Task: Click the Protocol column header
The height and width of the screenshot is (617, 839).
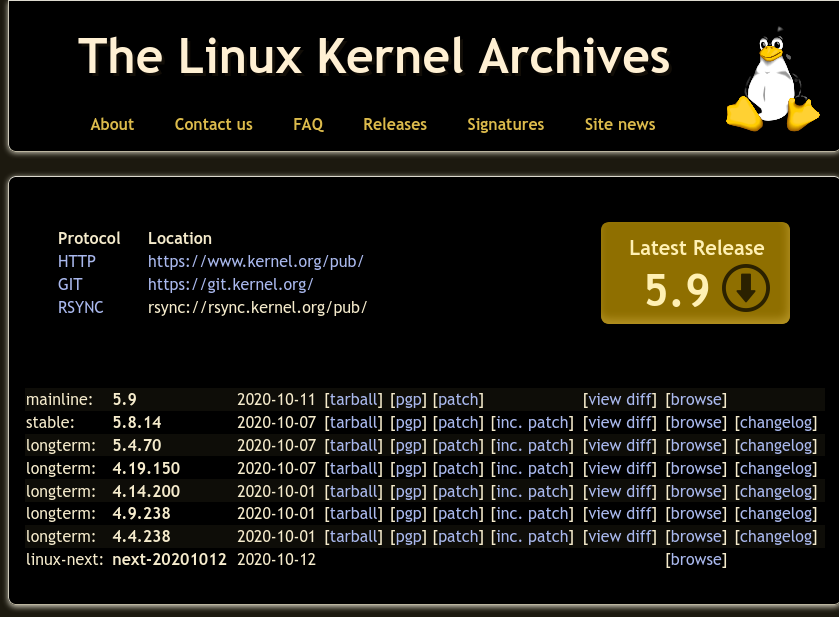Action: 89,238
